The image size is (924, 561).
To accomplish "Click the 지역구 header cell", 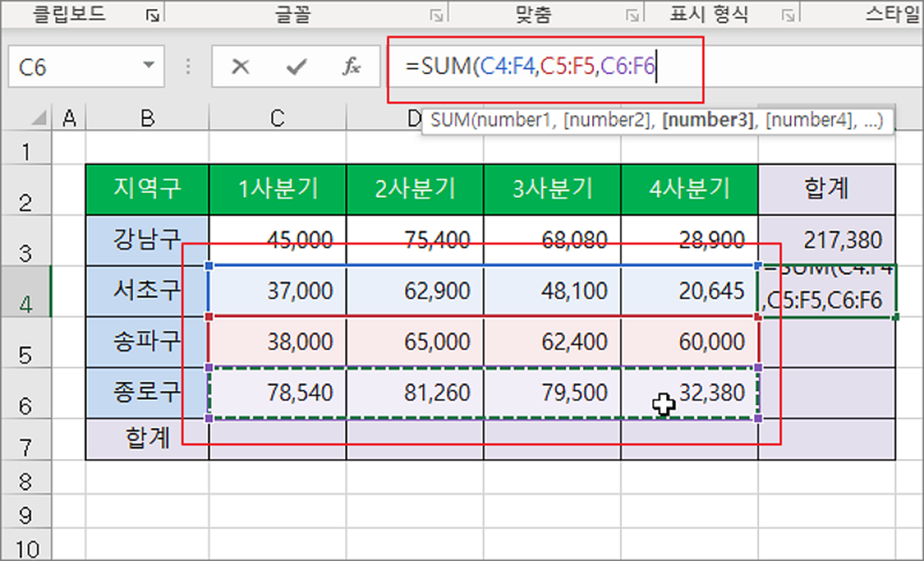I will pos(147,189).
